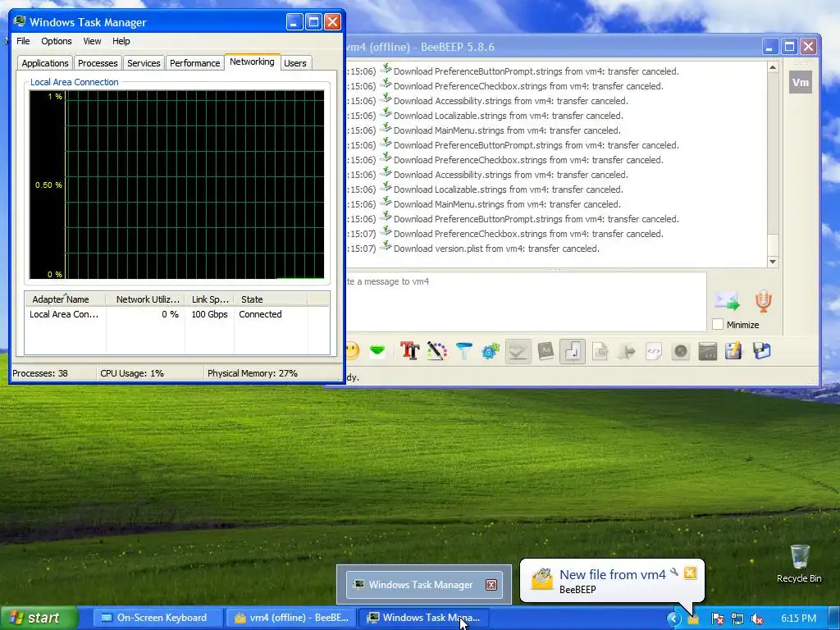The width and height of the screenshot is (840, 630).
Task: Expand hidden tray icons with chevron arrow
Action: point(673,619)
